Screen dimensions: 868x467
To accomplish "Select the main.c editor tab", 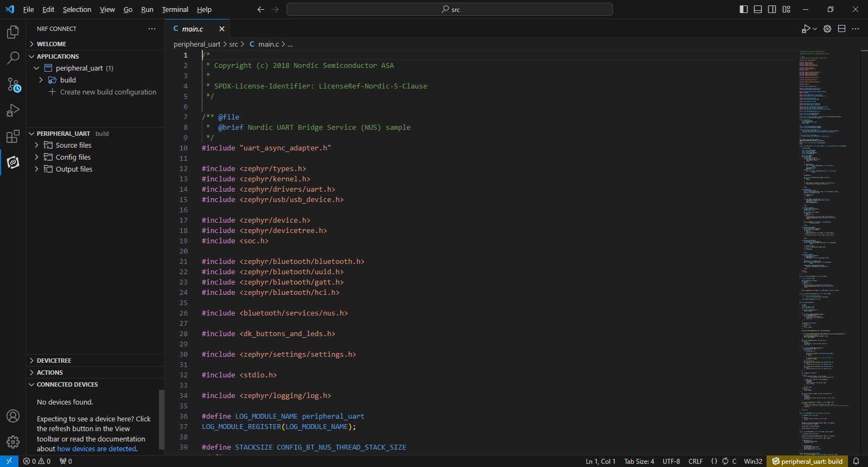I will [x=193, y=29].
